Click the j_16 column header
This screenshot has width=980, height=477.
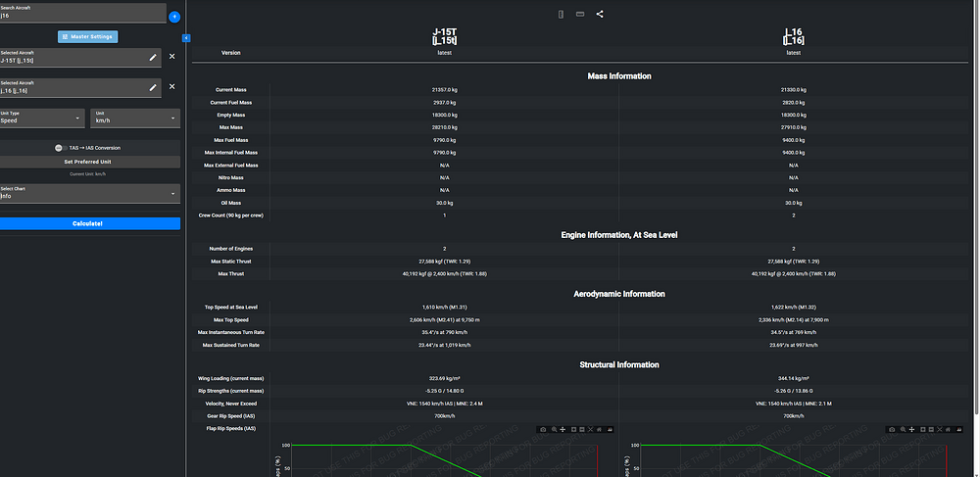point(793,36)
